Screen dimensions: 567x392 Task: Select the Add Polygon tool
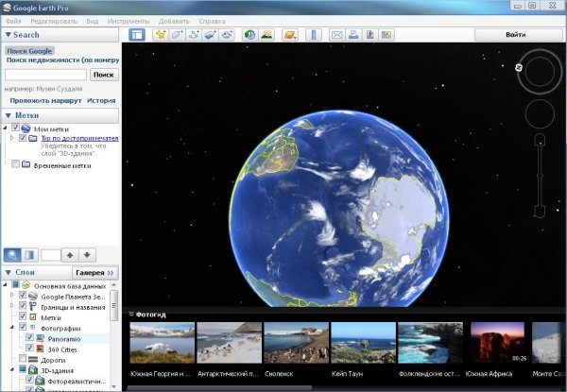[178, 35]
